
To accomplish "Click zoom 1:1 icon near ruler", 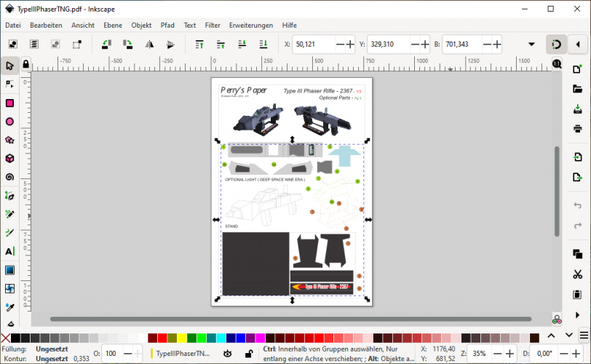I will 557,63.
